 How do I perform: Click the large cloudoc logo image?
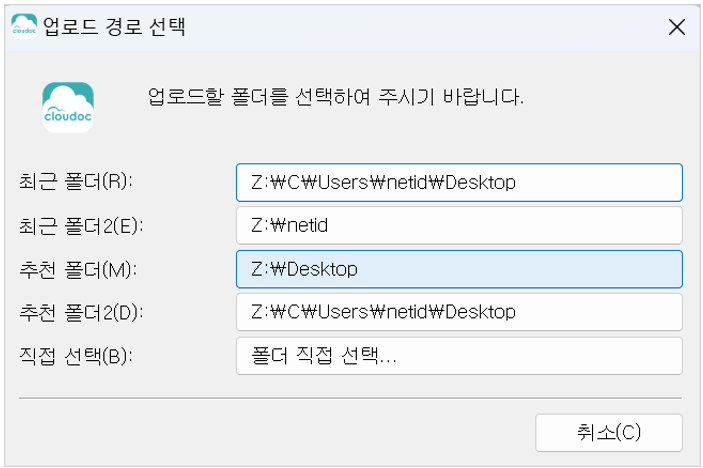click(68, 107)
